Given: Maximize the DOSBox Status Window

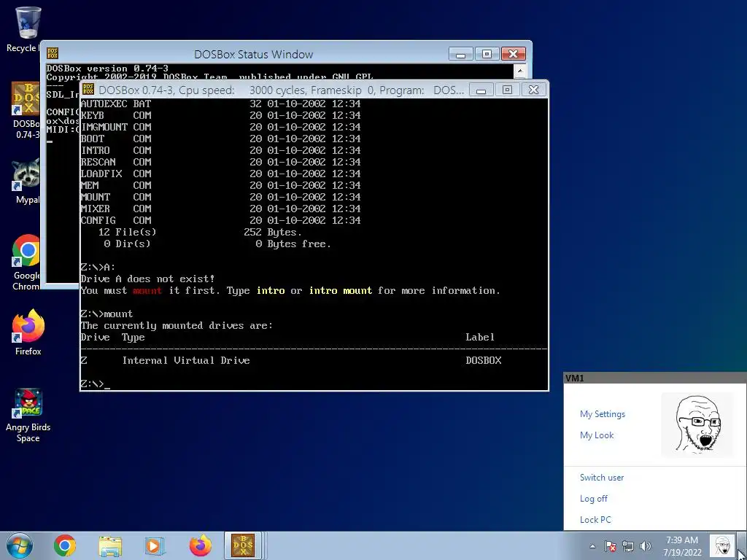Looking at the screenshot, I should (x=487, y=54).
